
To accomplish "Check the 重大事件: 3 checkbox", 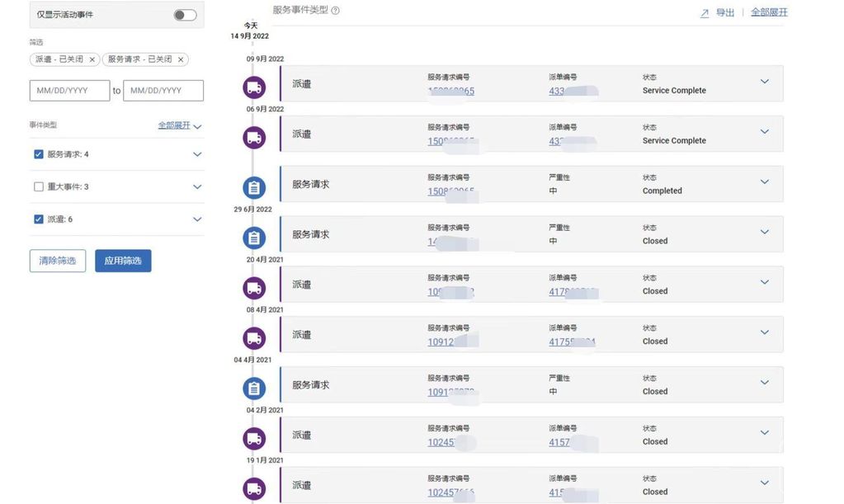I will click(39, 187).
